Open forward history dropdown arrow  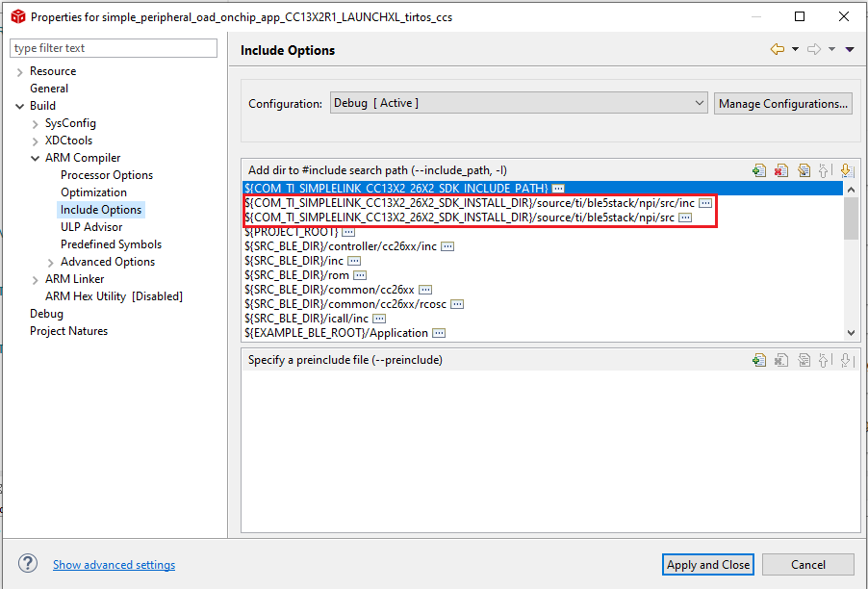point(831,49)
